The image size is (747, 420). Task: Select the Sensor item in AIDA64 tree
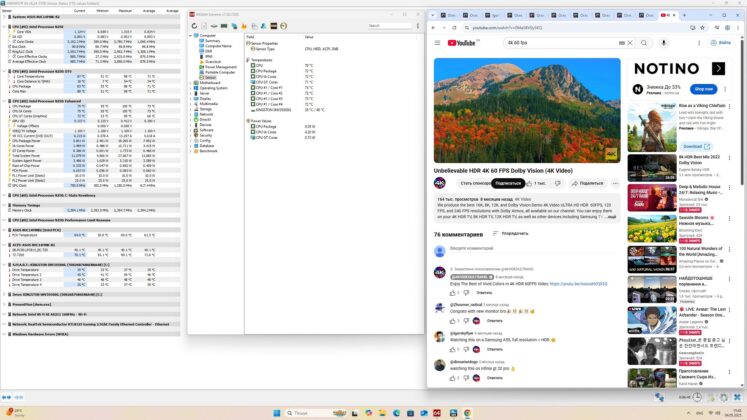(x=208, y=78)
